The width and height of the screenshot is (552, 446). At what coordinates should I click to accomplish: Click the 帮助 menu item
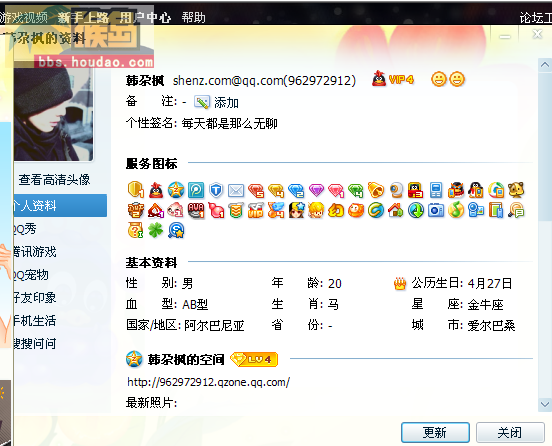pyautogui.click(x=194, y=17)
